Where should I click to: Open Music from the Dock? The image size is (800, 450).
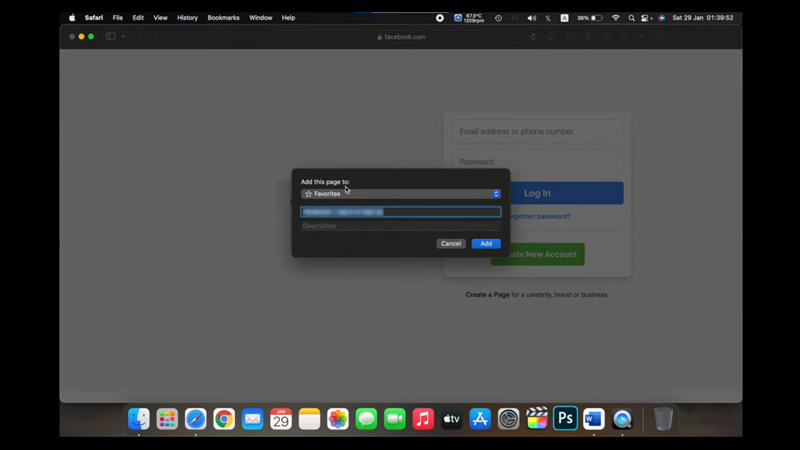tap(423, 419)
